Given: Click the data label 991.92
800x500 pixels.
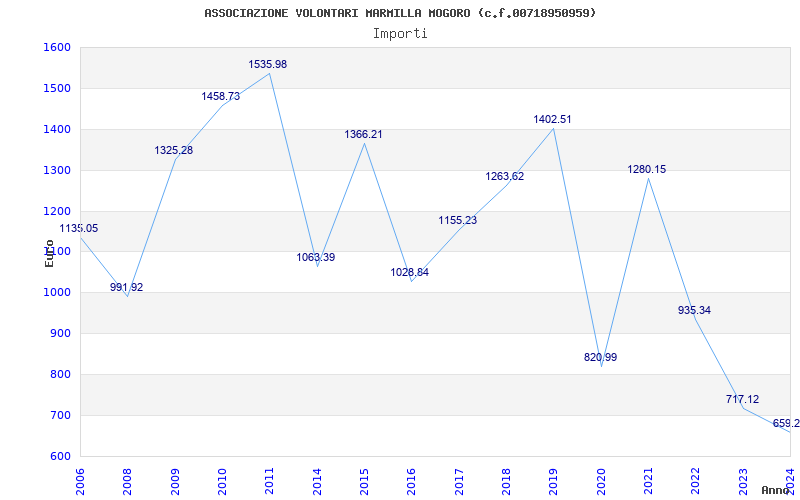Looking at the screenshot, I should point(127,287).
